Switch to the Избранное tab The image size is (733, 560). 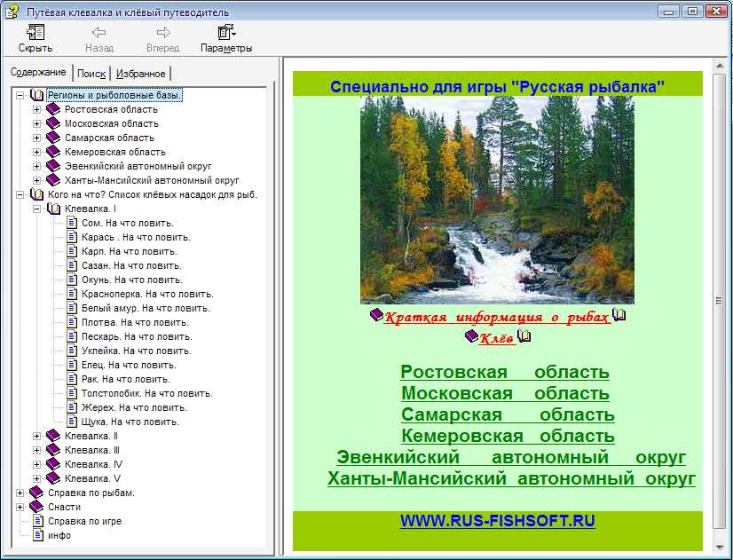(x=140, y=74)
